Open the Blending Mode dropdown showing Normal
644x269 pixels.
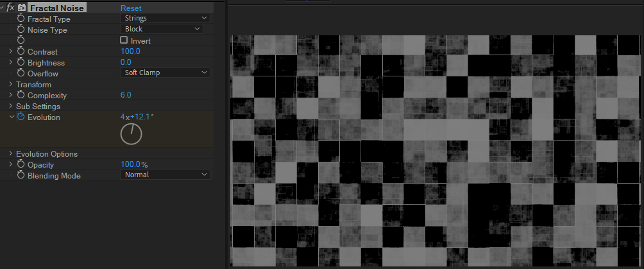coord(165,175)
